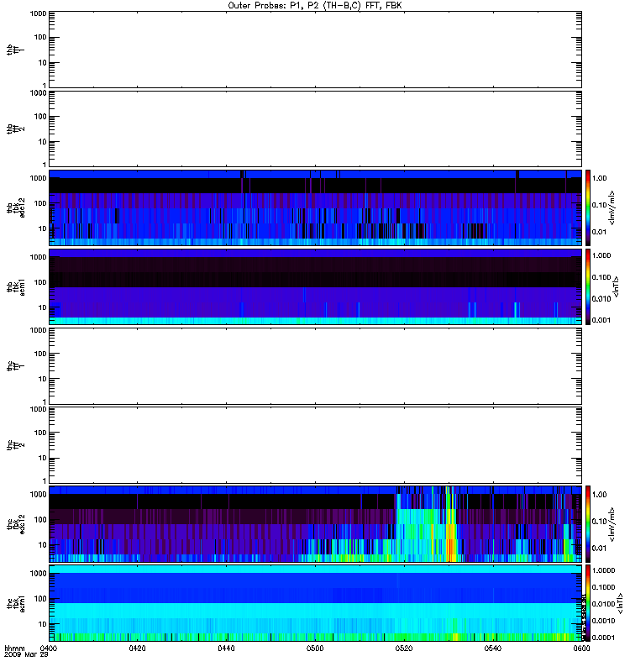Viewport: 630px width, 672px height.
Task: Click the '1.00' tick on thc edc12 color bar
Action: pos(600,495)
